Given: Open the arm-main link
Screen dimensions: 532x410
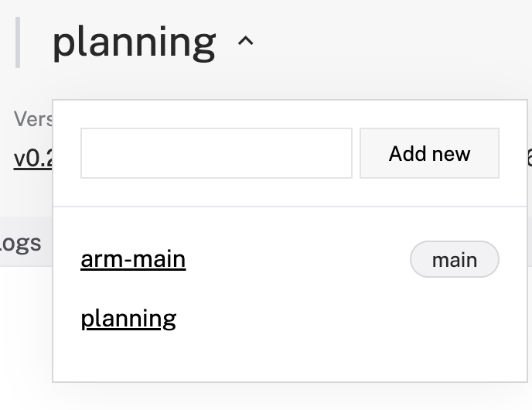Looking at the screenshot, I should tap(133, 259).
